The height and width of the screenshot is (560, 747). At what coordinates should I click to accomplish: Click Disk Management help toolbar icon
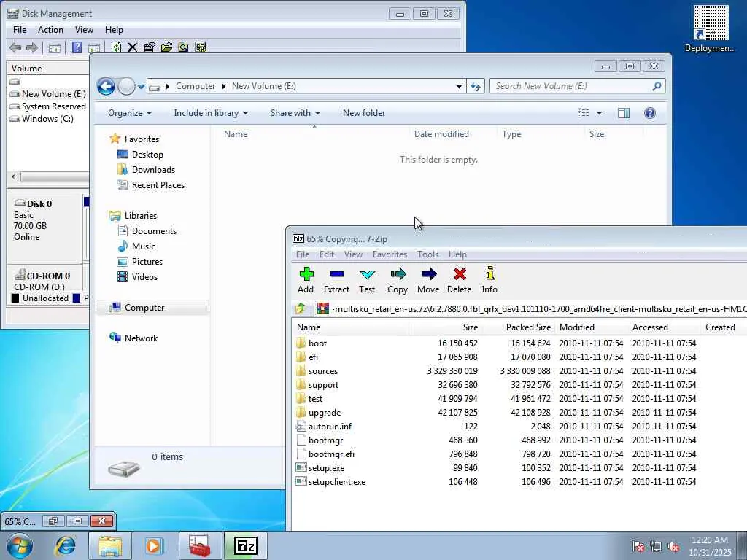[77, 47]
